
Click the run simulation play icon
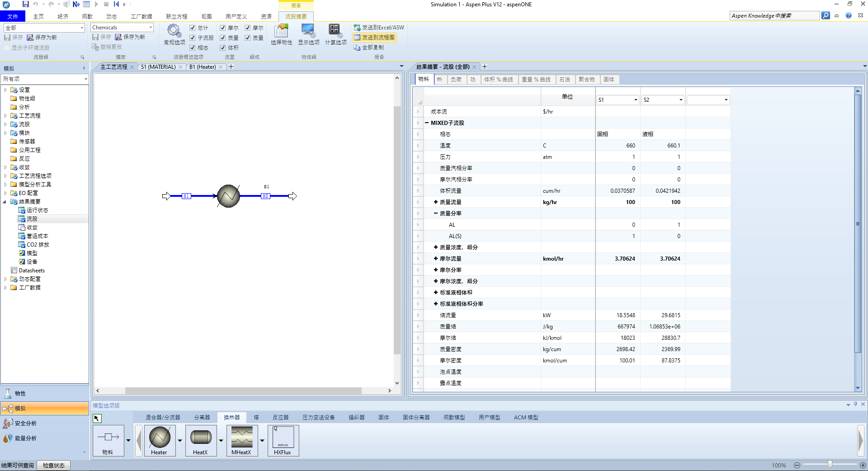pyautogui.click(x=96, y=4)
